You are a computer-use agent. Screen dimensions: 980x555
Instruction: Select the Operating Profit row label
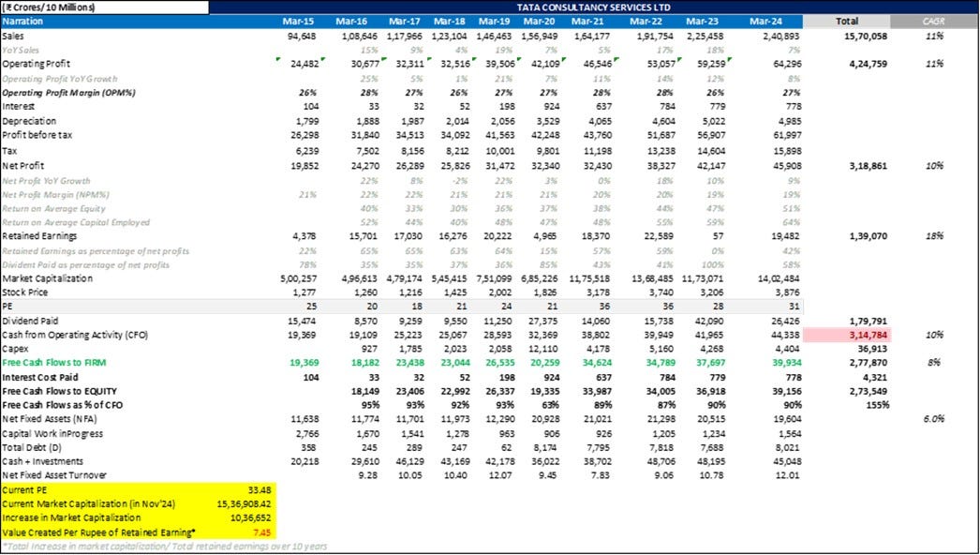[x=37, y=64]
